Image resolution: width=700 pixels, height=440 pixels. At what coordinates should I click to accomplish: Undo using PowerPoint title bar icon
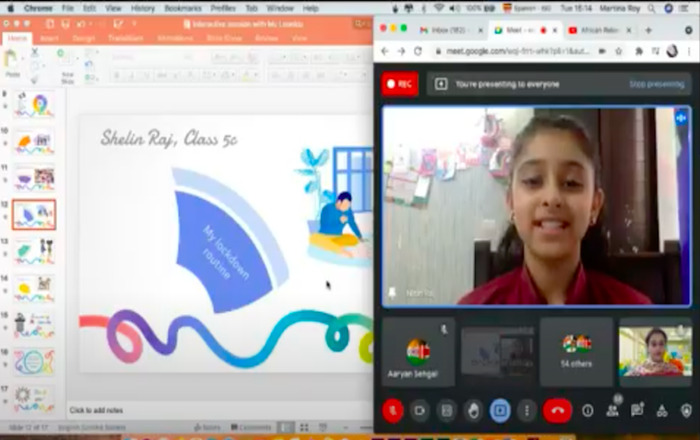pyautogui.click(x=81, y=24)
